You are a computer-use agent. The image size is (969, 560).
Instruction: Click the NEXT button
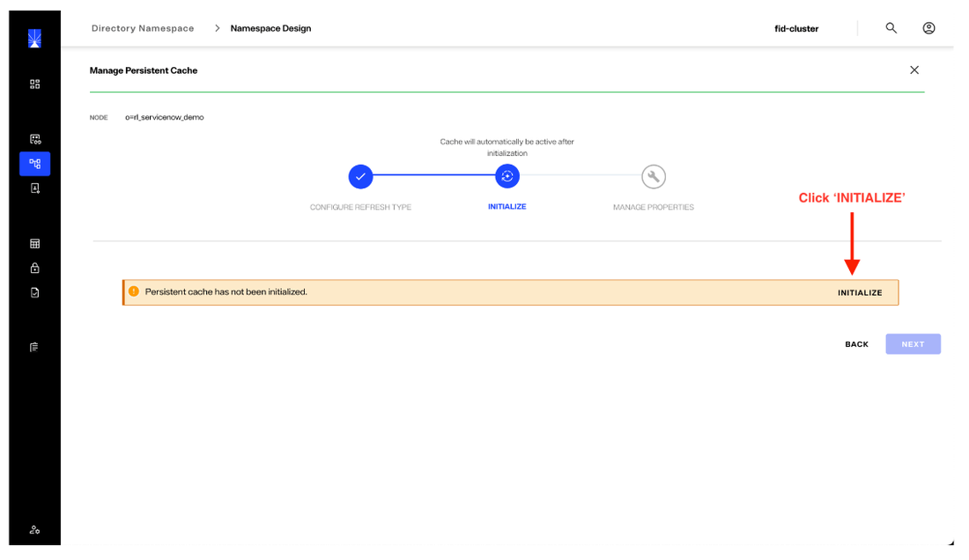pos(913,344)
